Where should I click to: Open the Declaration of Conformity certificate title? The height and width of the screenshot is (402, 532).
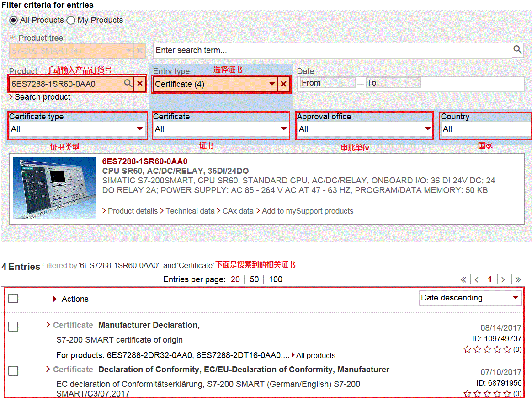(244, 370)
